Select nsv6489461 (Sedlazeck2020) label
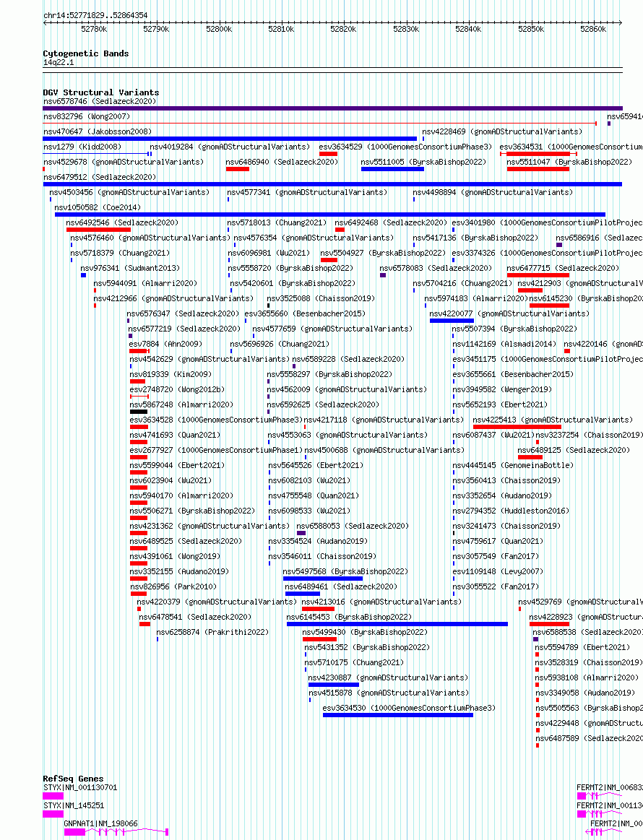643x840 pixels. point(341,586)
